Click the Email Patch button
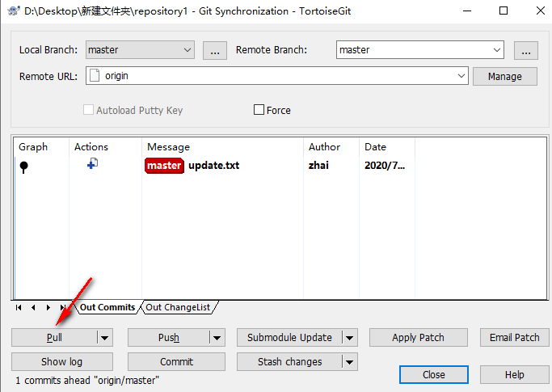The width and height of the screenshot is (552, 392). [514, 337]
